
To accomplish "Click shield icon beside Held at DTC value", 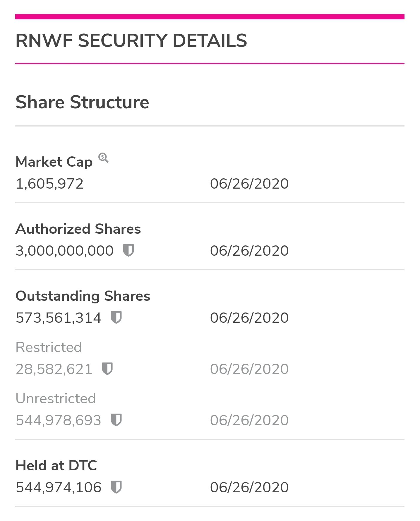I will [116, 487].
